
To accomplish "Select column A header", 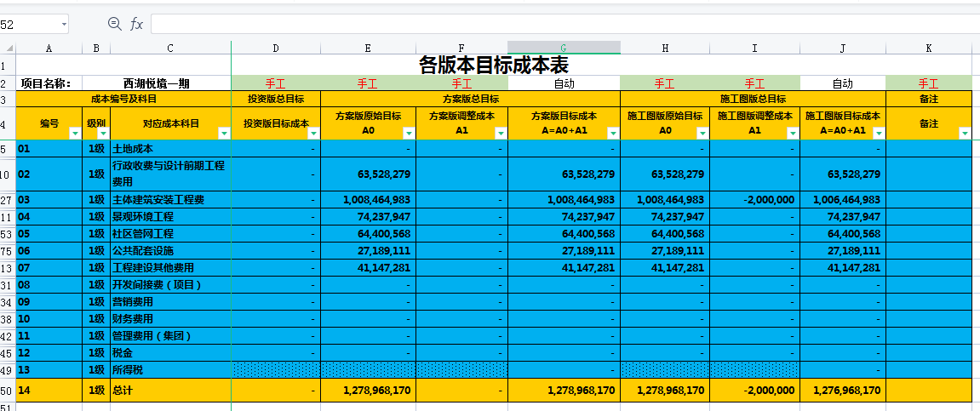I will (x=49, y=49).
